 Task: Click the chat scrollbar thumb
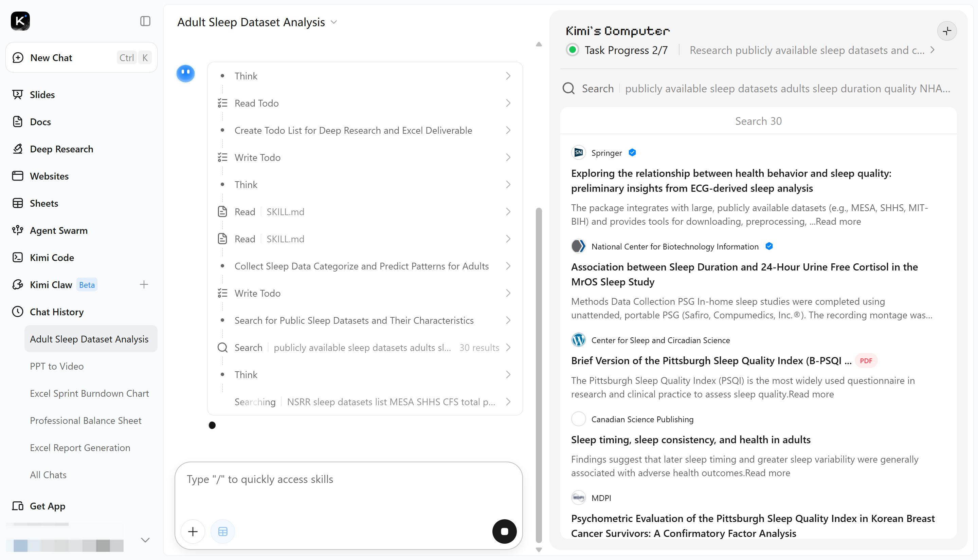pos(539,375)
